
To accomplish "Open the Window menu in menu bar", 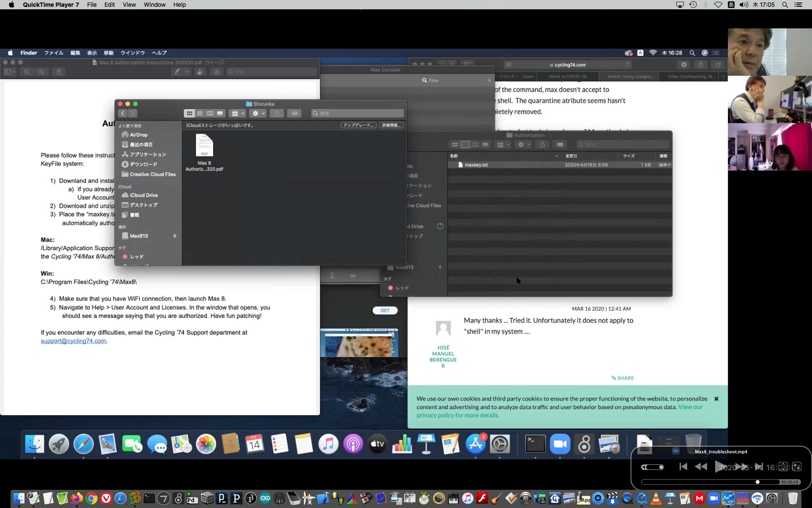I will tap(154, 5).
